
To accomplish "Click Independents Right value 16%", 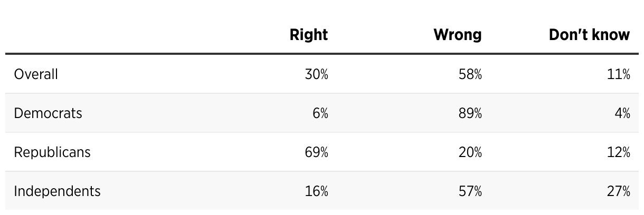I will [x=317, y=191].
